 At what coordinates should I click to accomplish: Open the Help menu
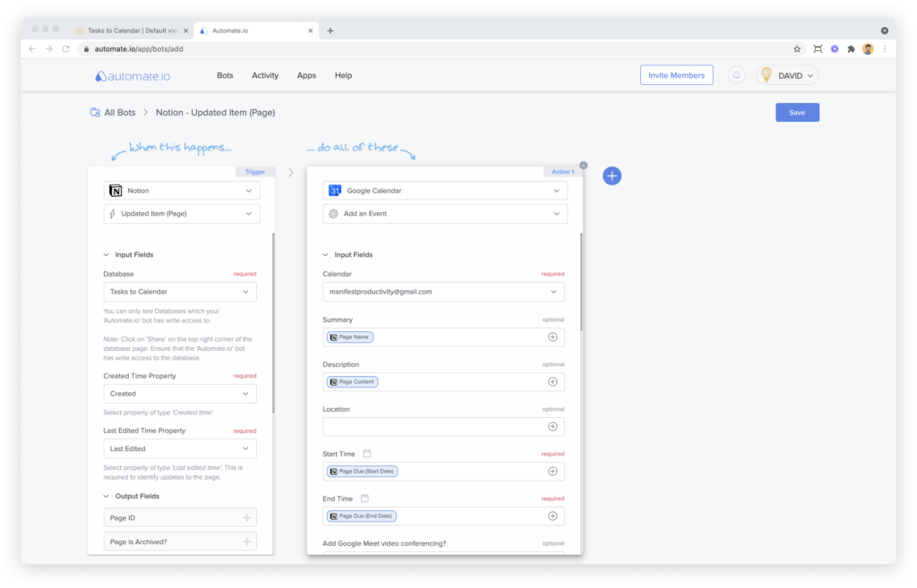click(x=343, y=75)
